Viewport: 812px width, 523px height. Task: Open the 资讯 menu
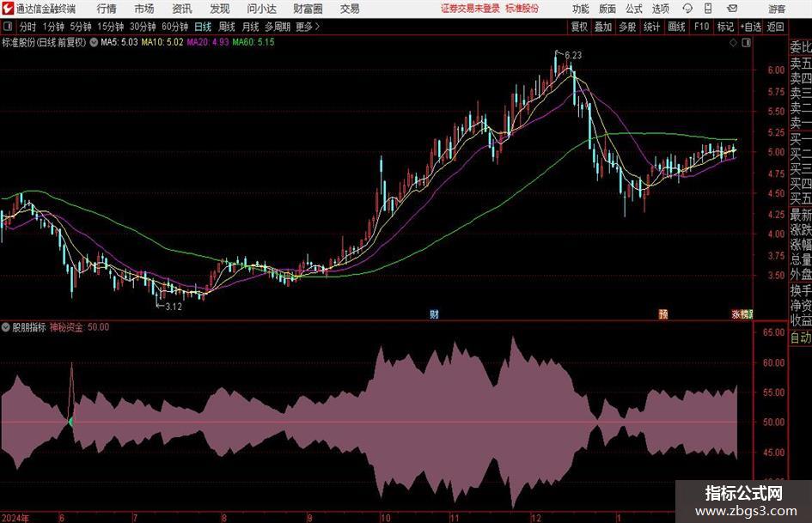click(x=182, y=9)
